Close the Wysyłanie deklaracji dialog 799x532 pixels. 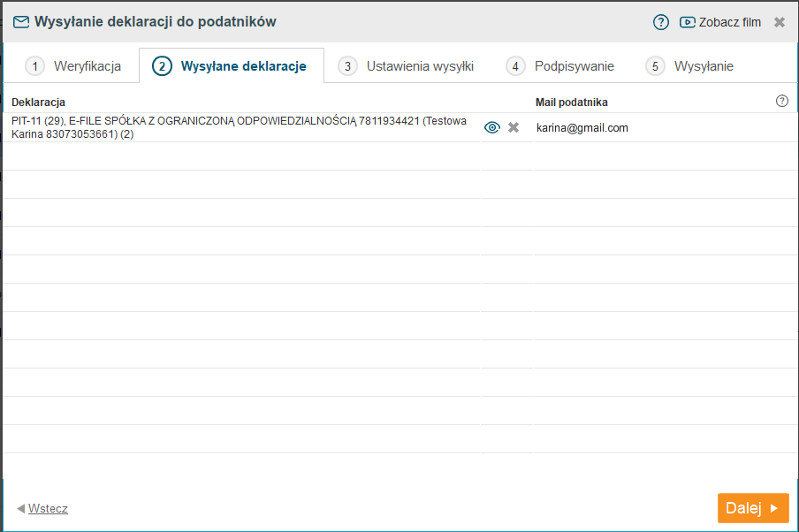[x=780, y=22]
